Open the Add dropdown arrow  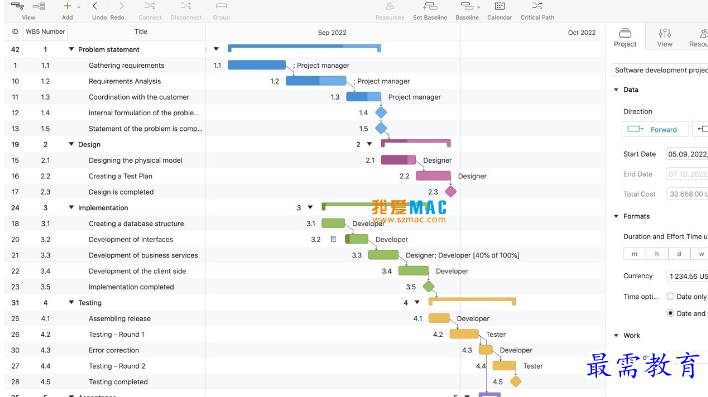pos(79,7)
